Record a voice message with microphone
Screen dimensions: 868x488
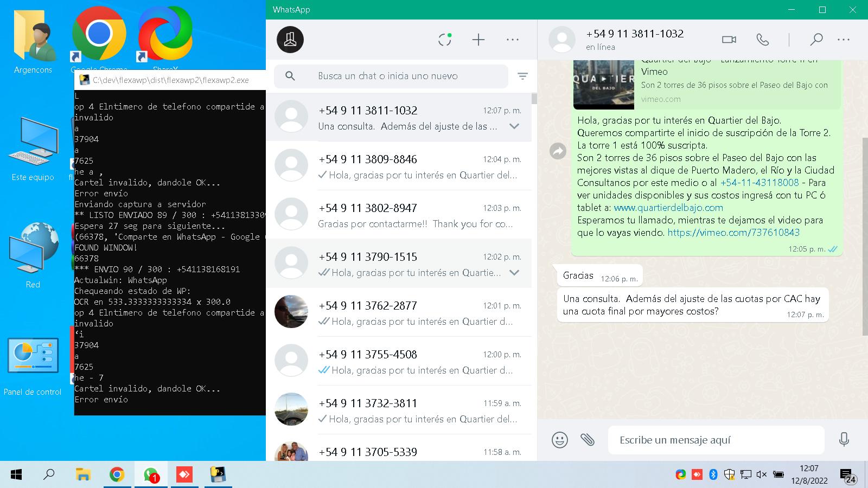click(844, 439)
